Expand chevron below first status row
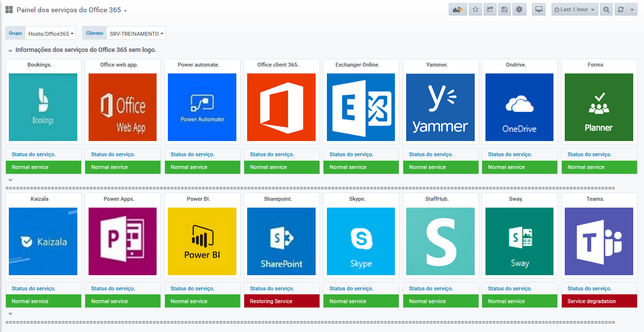This screenshot has width=644, height=332. point(10,180)
